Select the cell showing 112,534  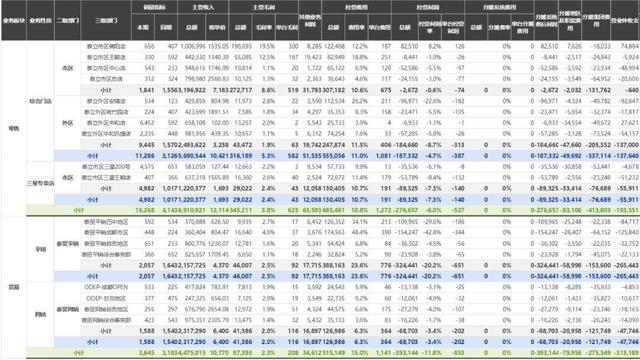tap(334, 101)
